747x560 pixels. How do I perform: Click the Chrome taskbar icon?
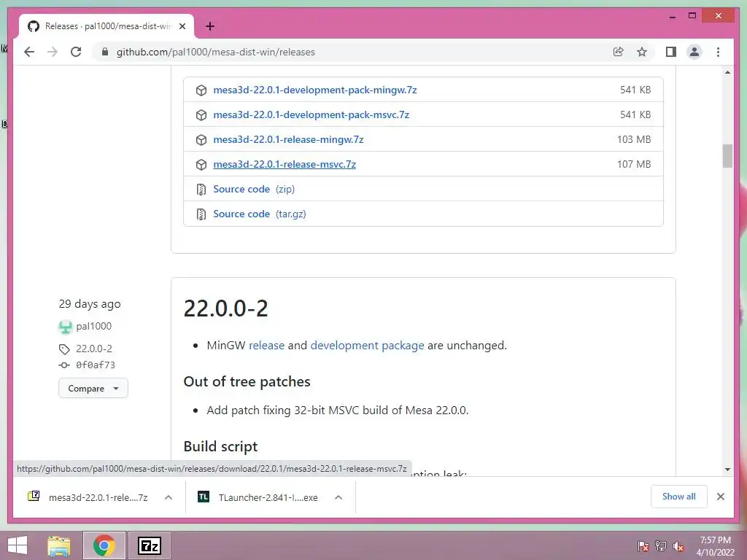pyautogui.click(x=104, y=545)
